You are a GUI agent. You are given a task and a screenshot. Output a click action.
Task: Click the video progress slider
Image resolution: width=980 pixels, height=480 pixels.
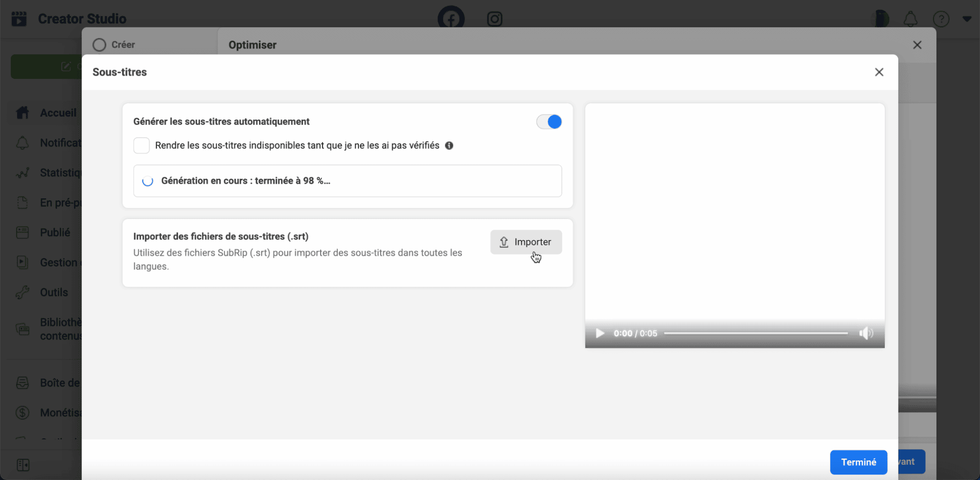(755, 334)
